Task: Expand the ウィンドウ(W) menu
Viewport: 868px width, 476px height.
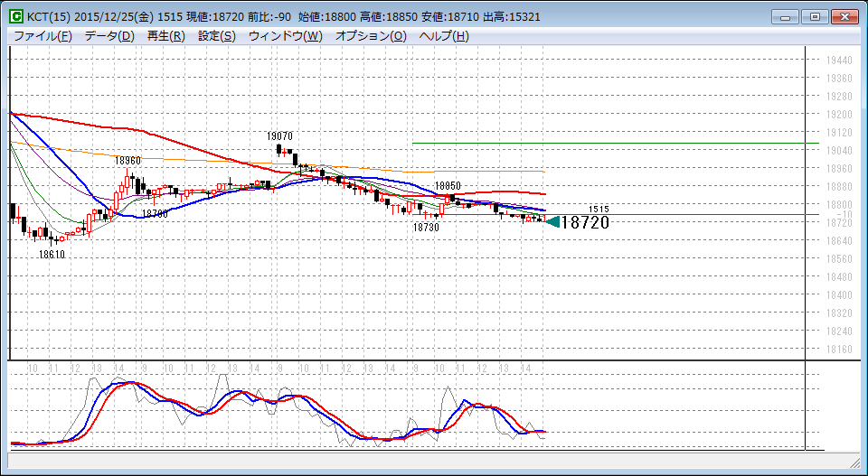Action: (x=285, y=36)
